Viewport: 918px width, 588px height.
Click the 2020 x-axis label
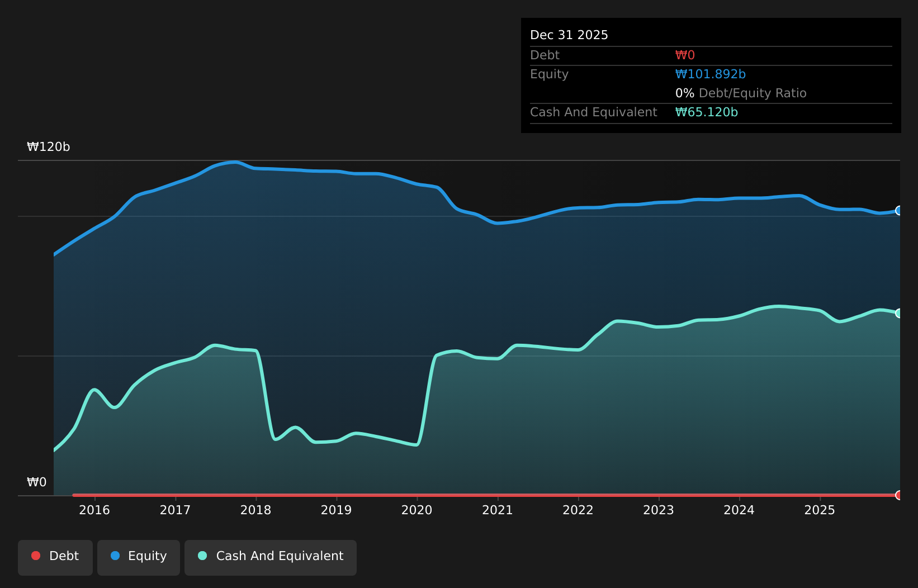click(417, 510)
